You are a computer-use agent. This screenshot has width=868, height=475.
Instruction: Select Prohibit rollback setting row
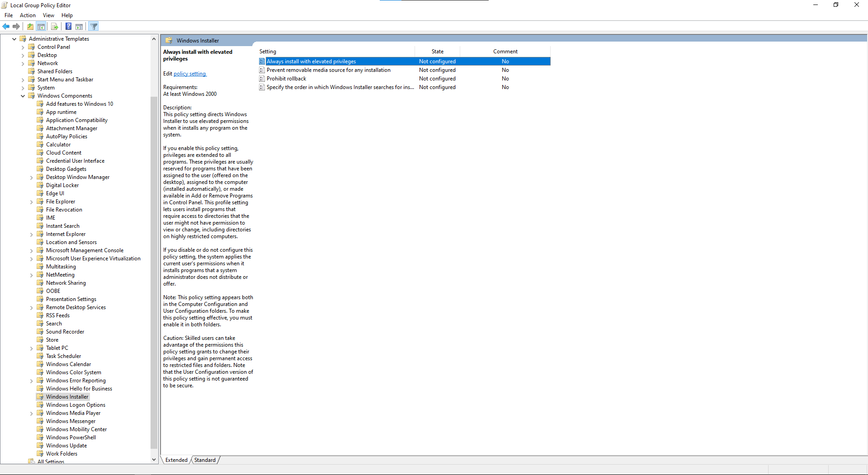pos(404,79)
